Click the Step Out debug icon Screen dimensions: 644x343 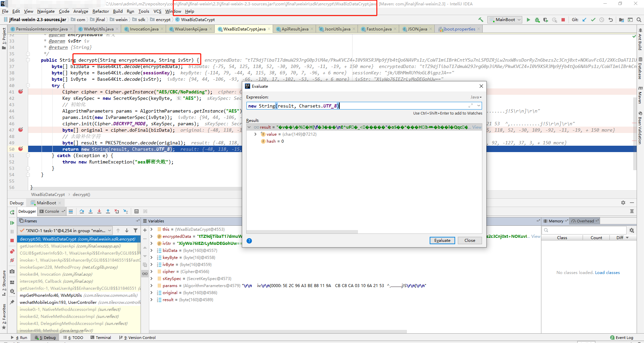[108, 211]
